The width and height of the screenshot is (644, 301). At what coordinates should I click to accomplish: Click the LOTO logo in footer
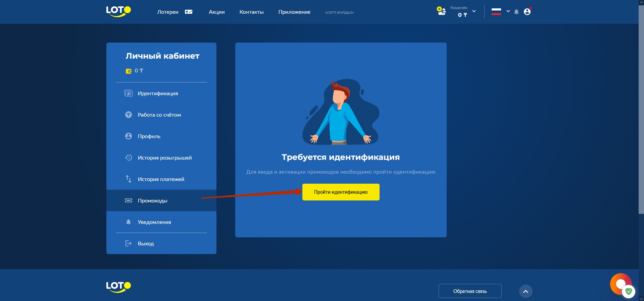click(x=118, y=287)
